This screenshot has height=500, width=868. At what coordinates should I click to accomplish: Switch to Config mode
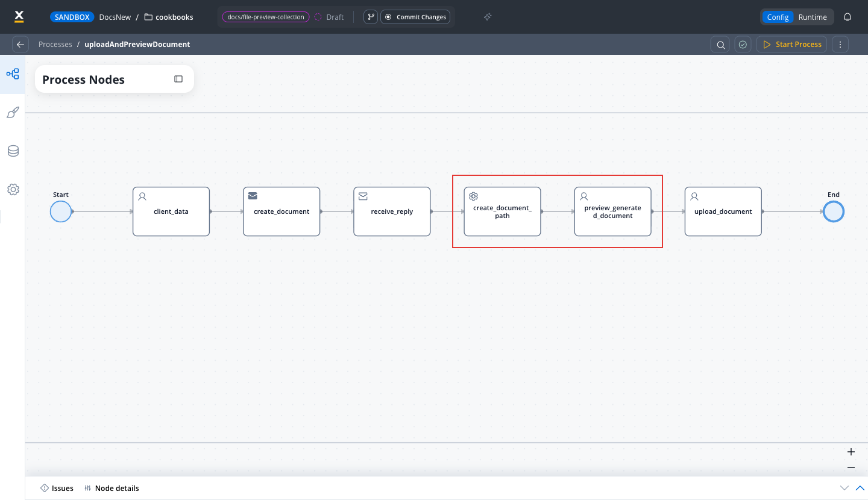click(778, 17)
